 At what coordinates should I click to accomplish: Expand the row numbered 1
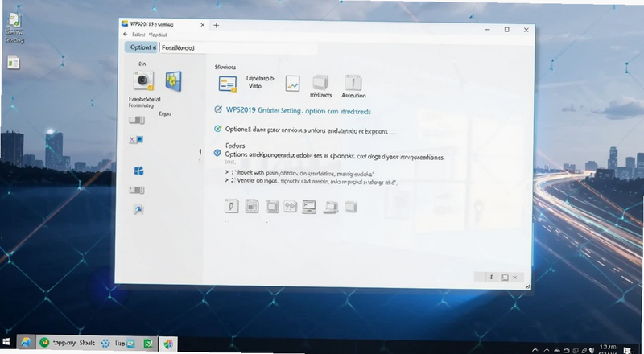(227, 172)
